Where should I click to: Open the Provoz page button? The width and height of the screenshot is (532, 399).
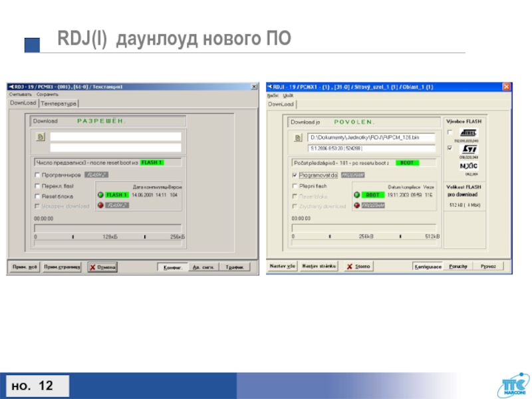(488, 267)
